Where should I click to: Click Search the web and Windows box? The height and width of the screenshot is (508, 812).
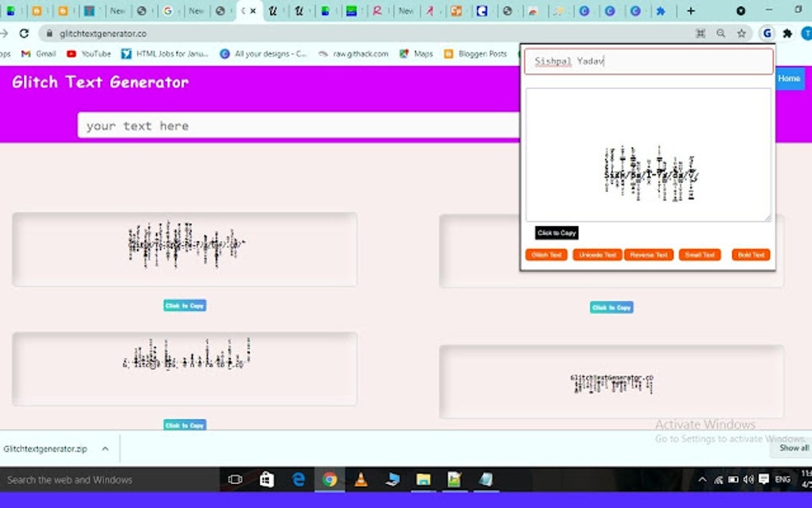110,480
